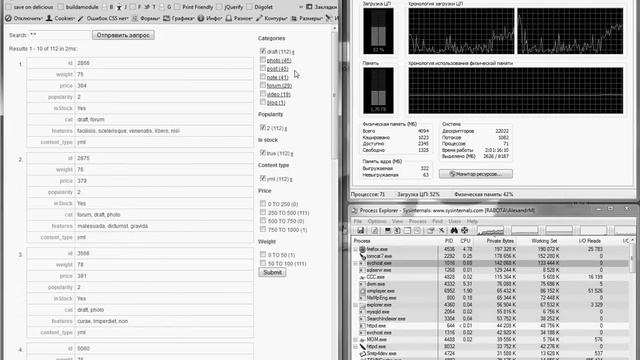Open Process menu in Process Explorer
Image resolution: width=640 pixels, height=360 pixels.
418,221
